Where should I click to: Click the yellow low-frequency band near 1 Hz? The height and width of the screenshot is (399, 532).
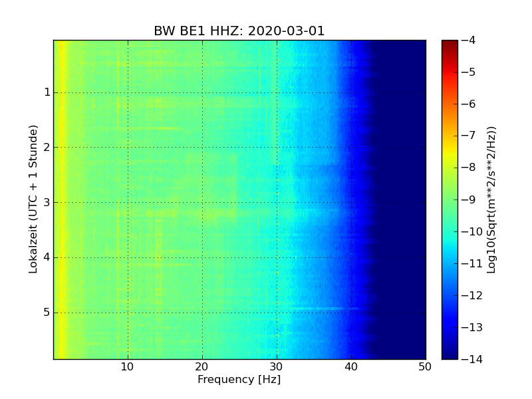tap(61, 199)
